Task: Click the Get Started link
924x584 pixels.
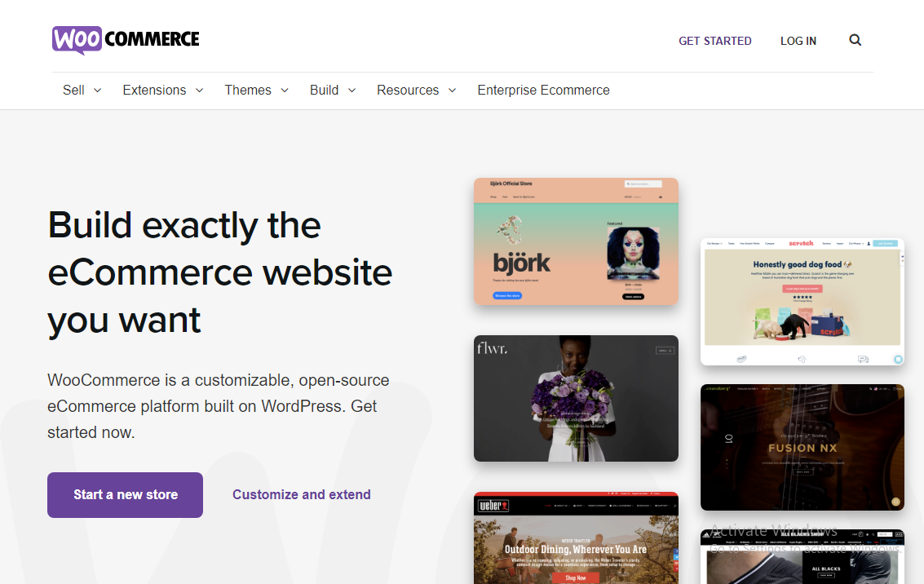Action: [x=714, y=41]
